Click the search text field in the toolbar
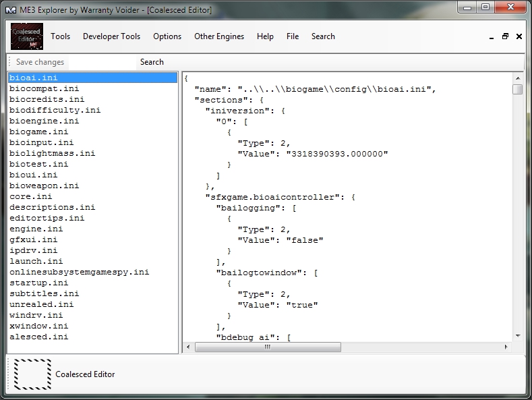Image resolution: width=532 pixels, height=400 pixels. (102, 62)
